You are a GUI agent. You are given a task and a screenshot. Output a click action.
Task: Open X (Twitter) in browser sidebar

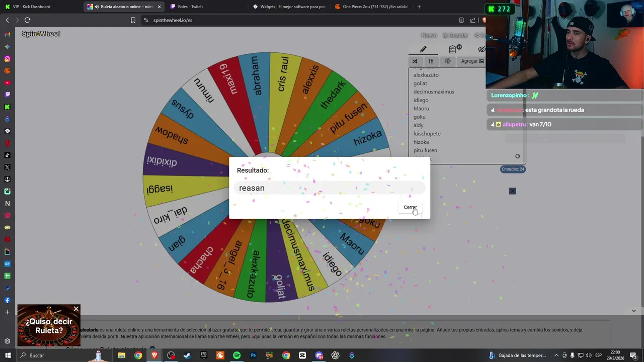7,167
